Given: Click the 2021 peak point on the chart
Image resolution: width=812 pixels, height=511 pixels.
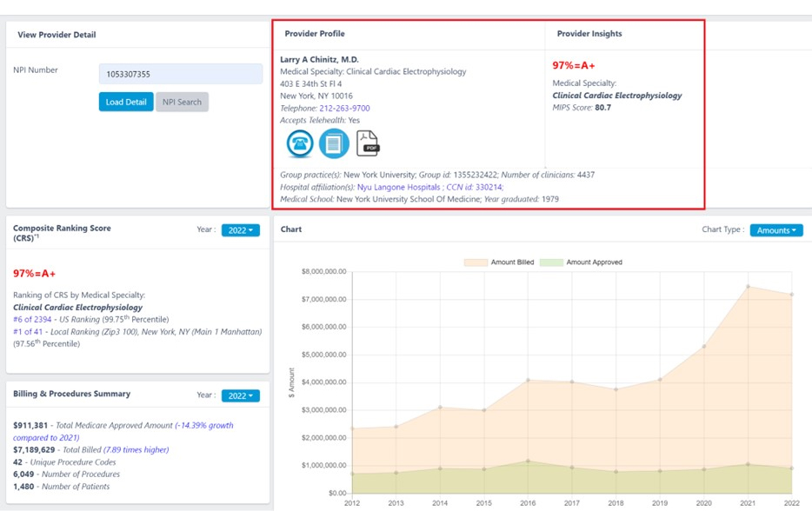Looking at the screenshot, I should pos(747,285).
